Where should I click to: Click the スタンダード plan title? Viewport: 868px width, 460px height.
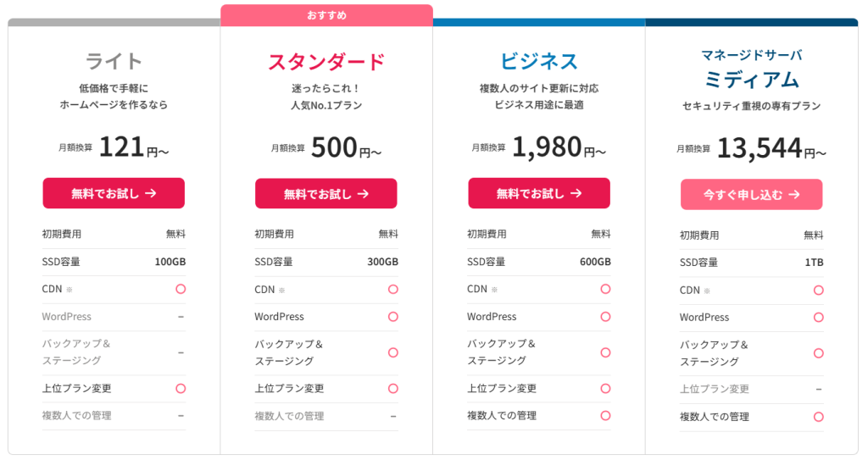[x=326, y=62]
